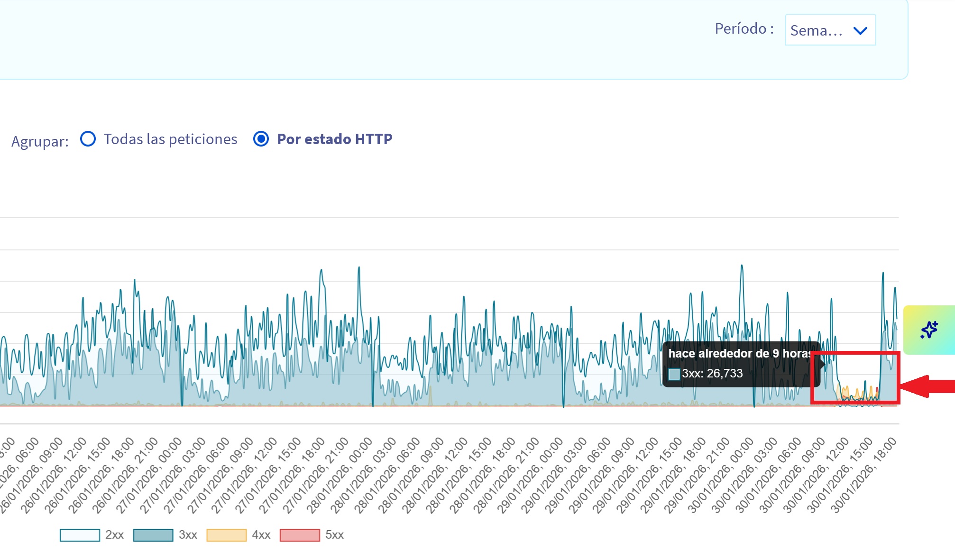
Task: Toggle the 4xx legend swatch
Action: 226,535
